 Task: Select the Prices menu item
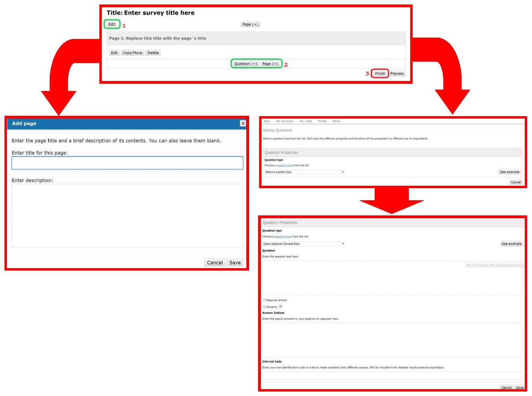322,121
